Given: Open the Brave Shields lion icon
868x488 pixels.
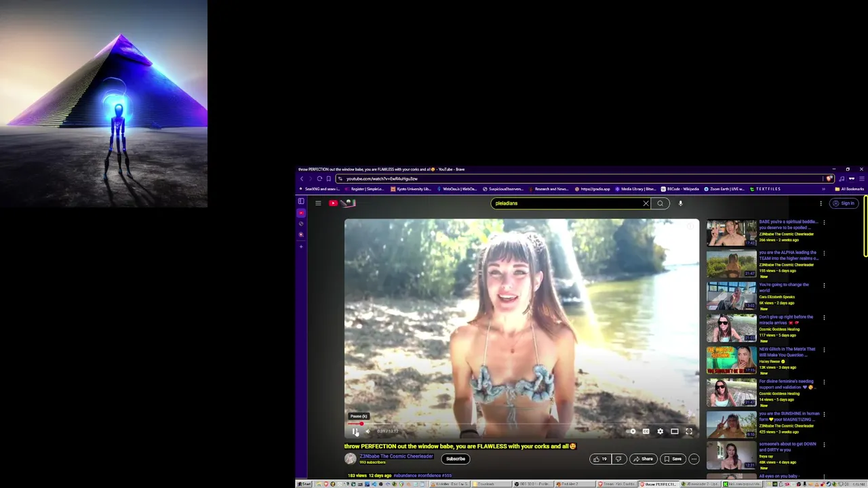Looking at the screenshot, I should point(829,179).
